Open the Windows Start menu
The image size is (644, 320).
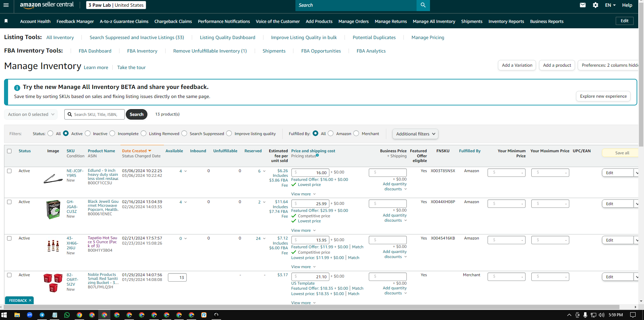(4, 315)
